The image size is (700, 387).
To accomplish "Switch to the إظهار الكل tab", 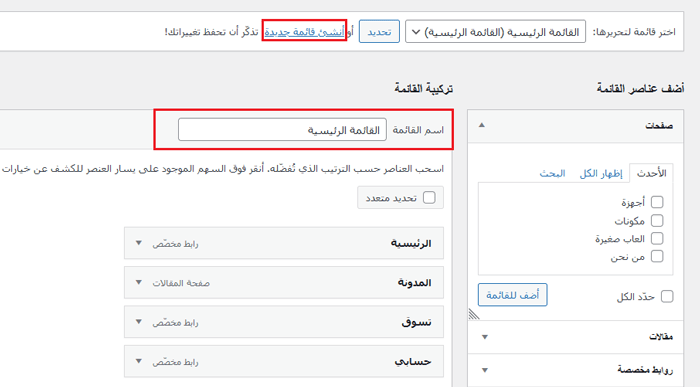I will (600, 173).
